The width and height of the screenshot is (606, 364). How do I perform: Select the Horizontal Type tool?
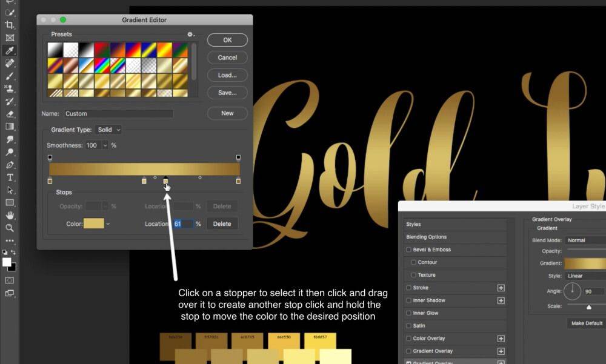pyautogui.click(x=10, y=177)
